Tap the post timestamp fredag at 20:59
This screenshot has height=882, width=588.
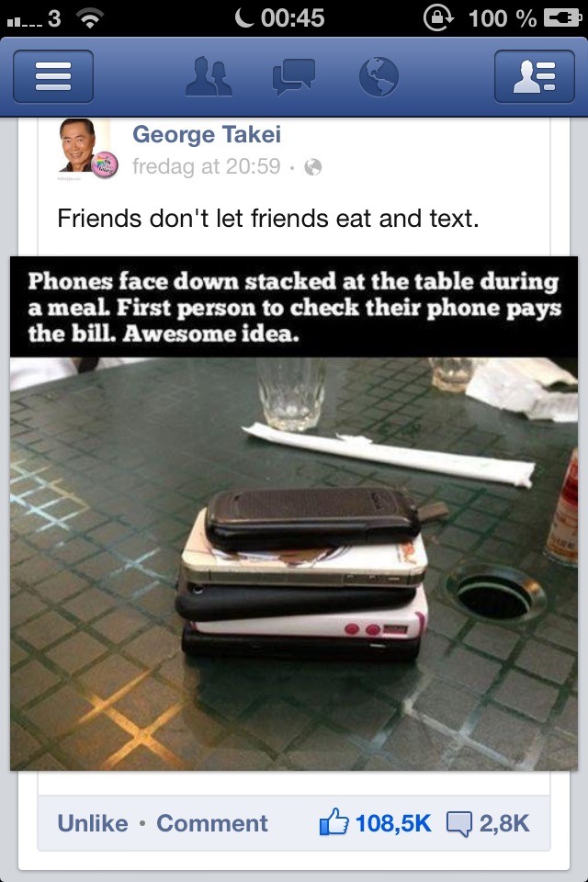(206, 166)
